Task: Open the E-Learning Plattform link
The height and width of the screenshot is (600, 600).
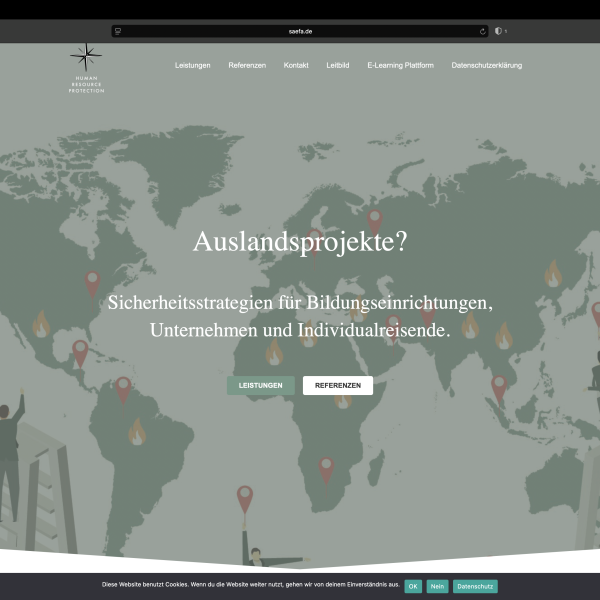Action: pyautogui.click(x=400, y=65)
